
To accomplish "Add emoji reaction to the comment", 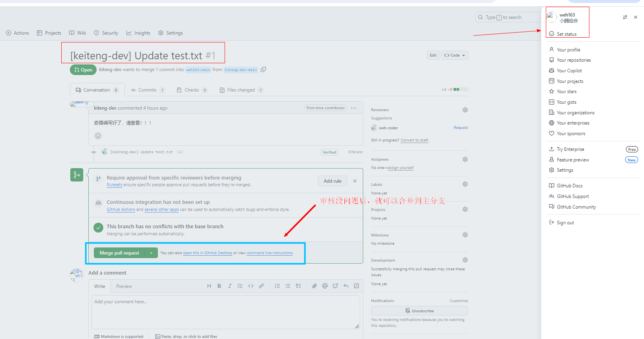I will click(x=98, y=136).
